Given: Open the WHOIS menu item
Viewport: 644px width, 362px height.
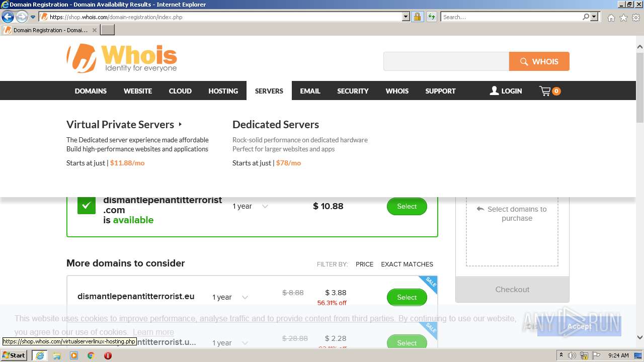Looking at the screenshot, I should 397,91.
